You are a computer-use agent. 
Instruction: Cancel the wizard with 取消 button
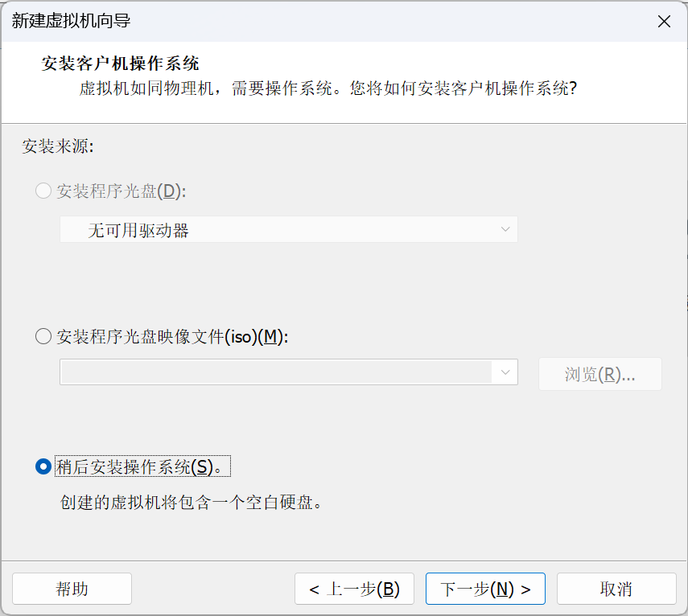pos(616,589)
